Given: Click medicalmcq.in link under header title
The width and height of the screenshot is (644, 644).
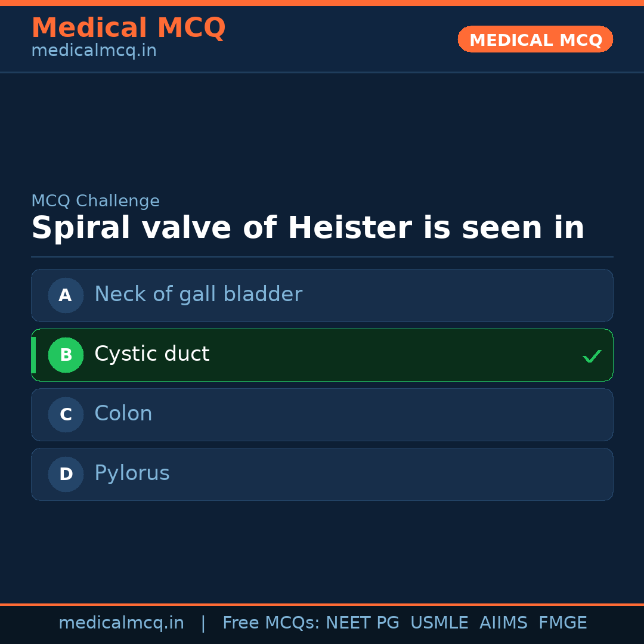Looking at the screenshot, I should click(x=94, y=51).
